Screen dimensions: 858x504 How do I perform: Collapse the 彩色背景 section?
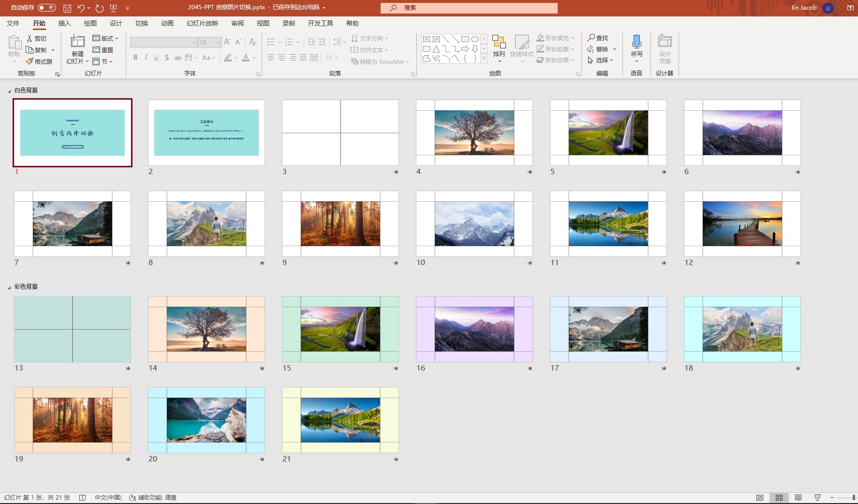click(x=9, y=287)
